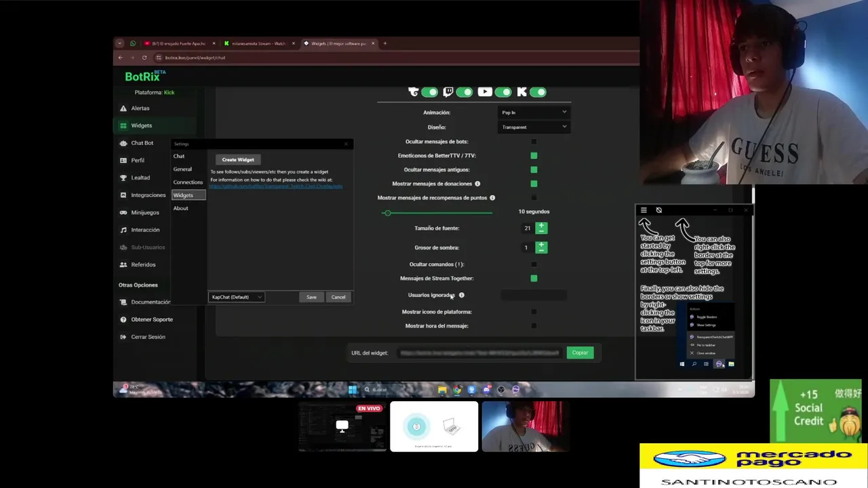The image size is (868, 488).
Task: Toggle the YouTube platform switch
Action: (503, 92)
